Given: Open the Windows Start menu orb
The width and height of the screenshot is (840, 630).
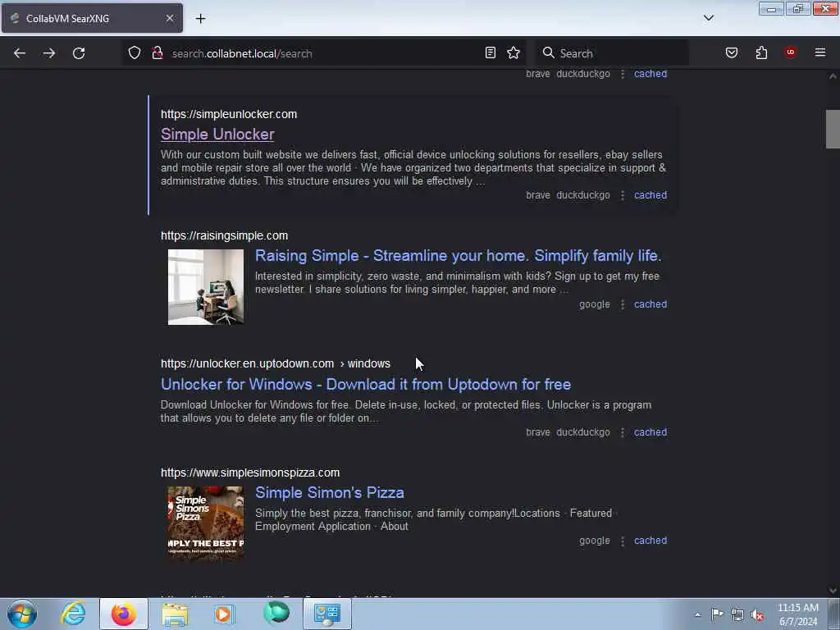Looking at the screenshot, I should 22,614.
